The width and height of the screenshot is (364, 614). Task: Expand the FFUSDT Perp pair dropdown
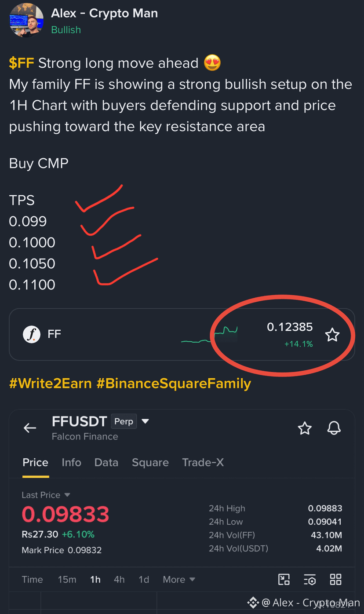146,421
